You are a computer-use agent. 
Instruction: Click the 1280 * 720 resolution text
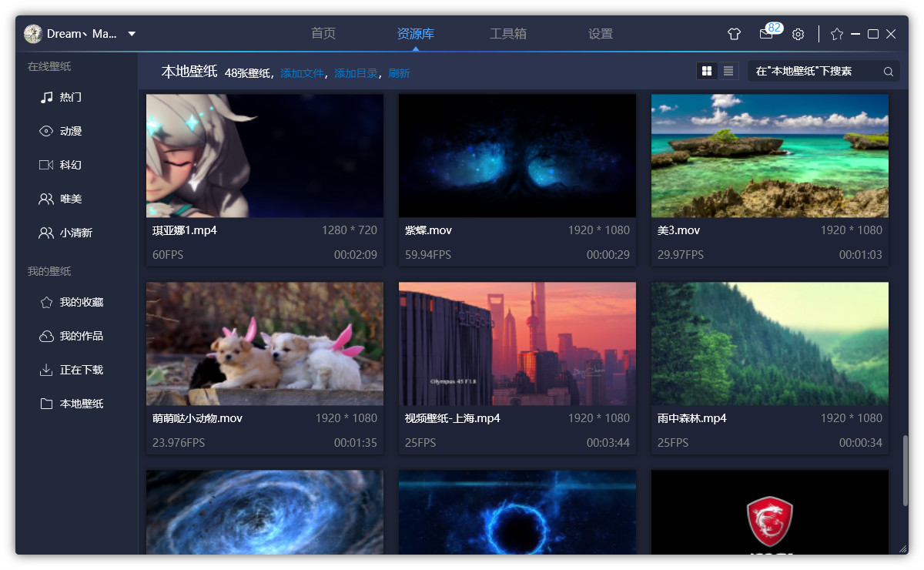click(x=350, y=230)
